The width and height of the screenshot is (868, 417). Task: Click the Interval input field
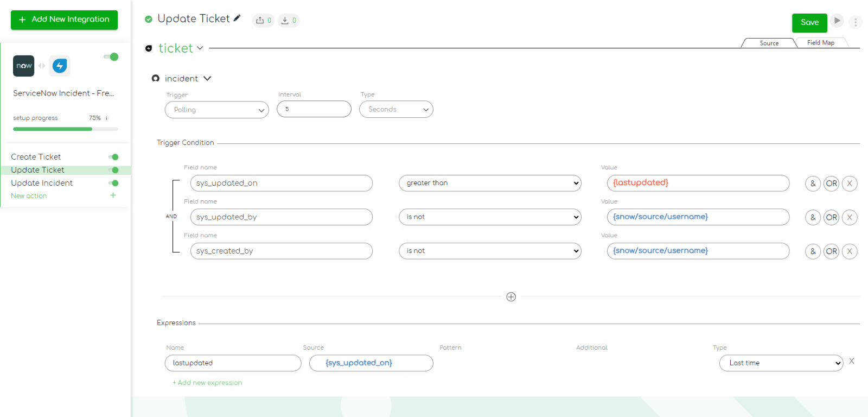(314, 109)
